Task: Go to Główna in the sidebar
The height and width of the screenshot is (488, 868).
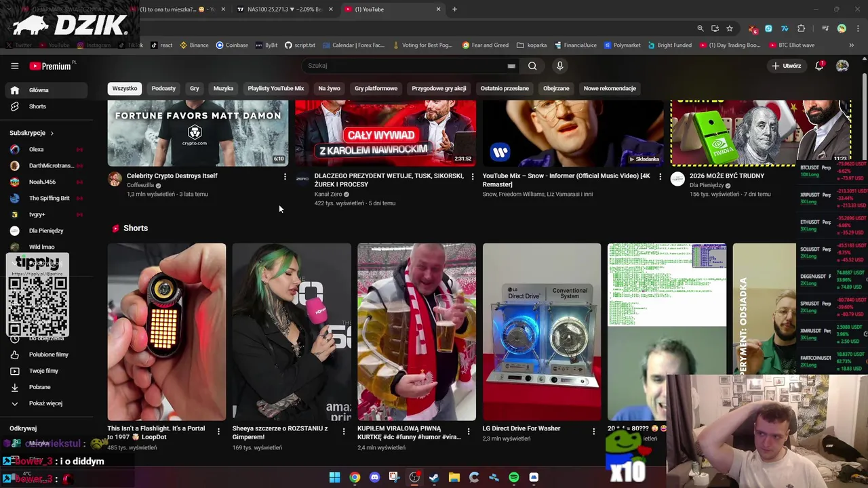Action: [x=47, y=90]
